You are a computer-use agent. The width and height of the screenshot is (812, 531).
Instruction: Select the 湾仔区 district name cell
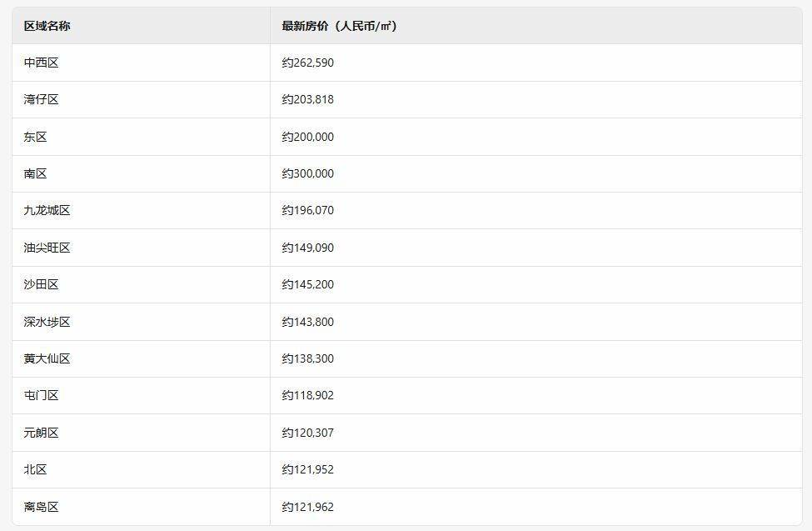pos(42,99)
